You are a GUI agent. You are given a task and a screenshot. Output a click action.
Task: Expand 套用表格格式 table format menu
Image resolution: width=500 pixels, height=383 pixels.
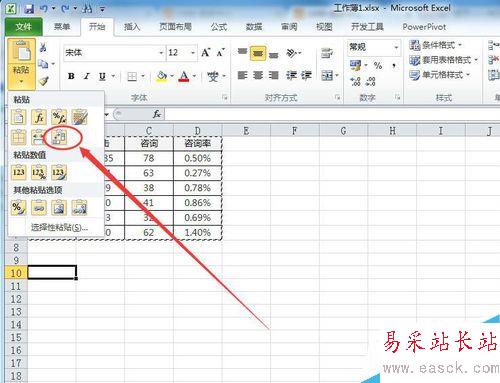444,60
